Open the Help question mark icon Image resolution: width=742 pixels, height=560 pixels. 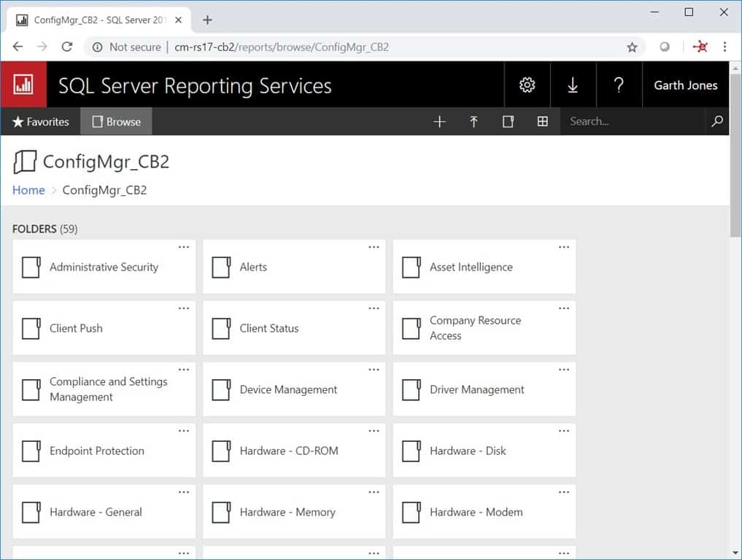pos(619,85)
